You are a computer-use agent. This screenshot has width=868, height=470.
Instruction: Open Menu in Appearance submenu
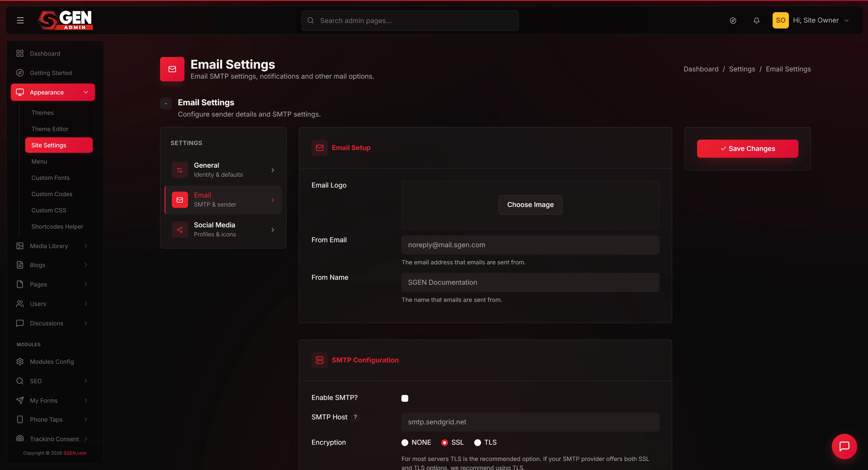tap(39, 161)
